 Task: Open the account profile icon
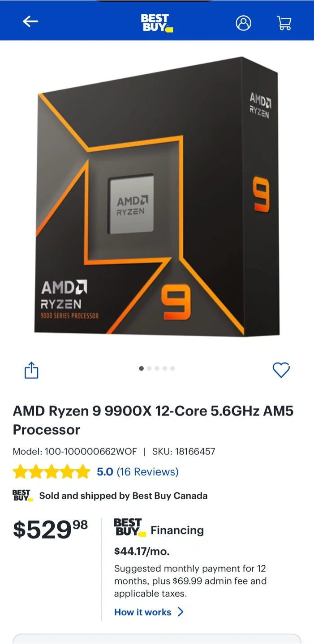coord(244,23)
